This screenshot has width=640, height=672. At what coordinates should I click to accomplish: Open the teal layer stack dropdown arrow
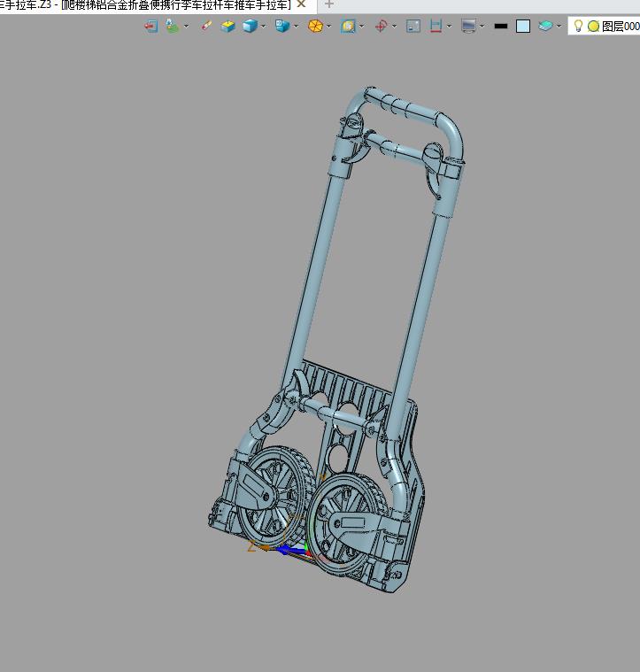559,27
